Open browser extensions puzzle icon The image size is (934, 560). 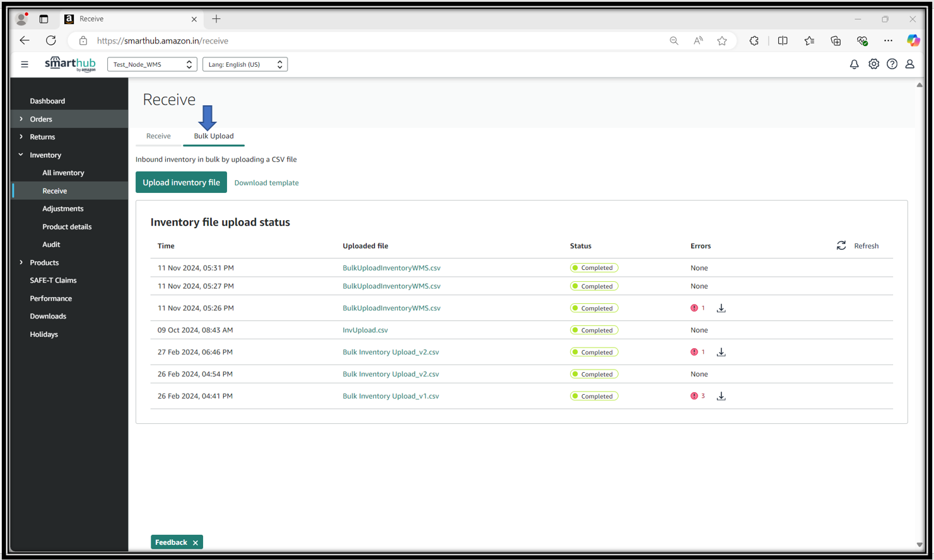pos(754,41)
